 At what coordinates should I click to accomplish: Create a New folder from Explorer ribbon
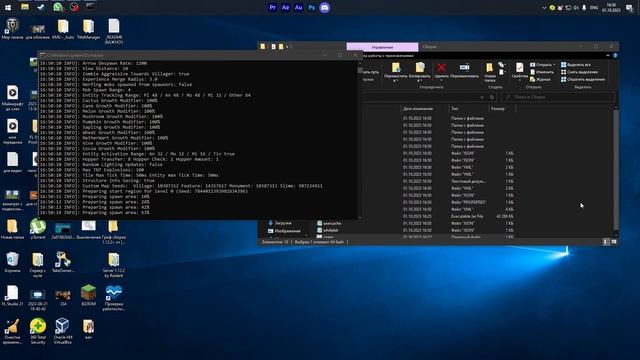tap(490, 72)
